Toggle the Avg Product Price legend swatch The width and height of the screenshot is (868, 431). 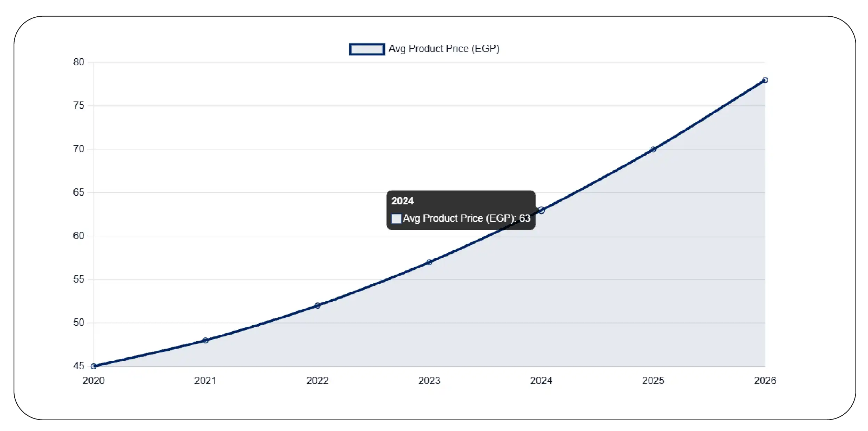coord(367,49)
